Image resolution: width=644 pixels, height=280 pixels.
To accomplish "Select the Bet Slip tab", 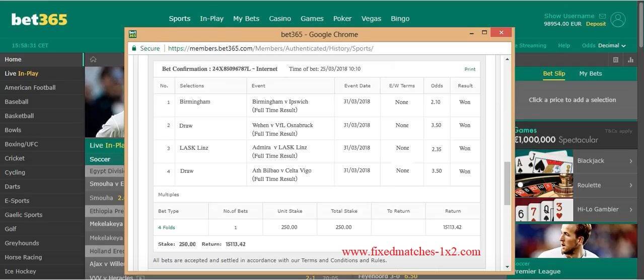I will click(x=554, y=73).
